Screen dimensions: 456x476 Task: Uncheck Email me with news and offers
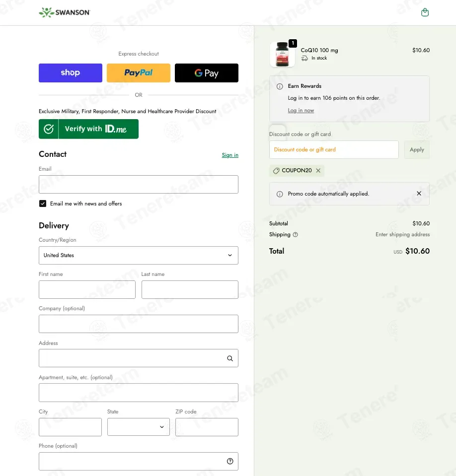coord(43,204)
